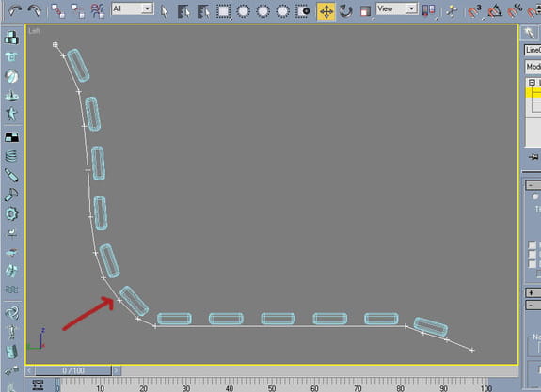Screen dimensions: 541x392
Task: Open the View reference coordinate dropdown
Action: pyautogui.click(x=396, y=8)
